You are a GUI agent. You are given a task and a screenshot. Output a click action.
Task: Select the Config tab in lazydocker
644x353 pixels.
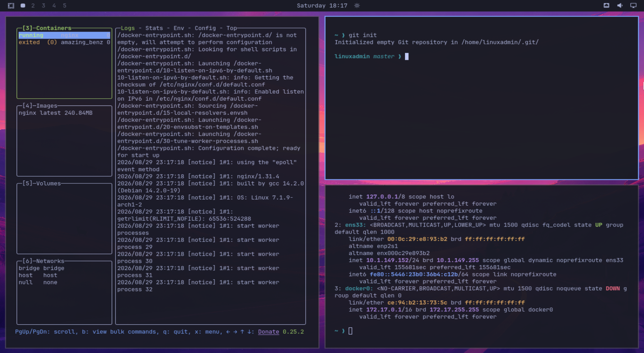click(x=205, y=28)
